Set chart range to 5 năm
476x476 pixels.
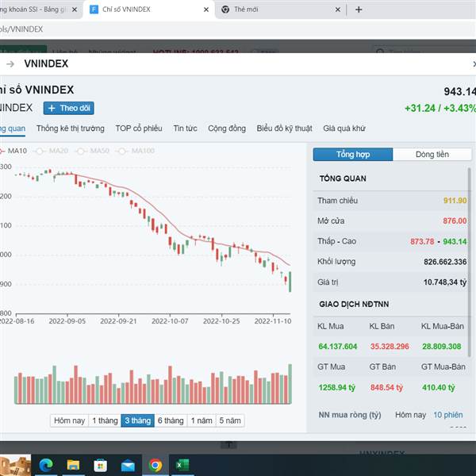pos(230,420)
